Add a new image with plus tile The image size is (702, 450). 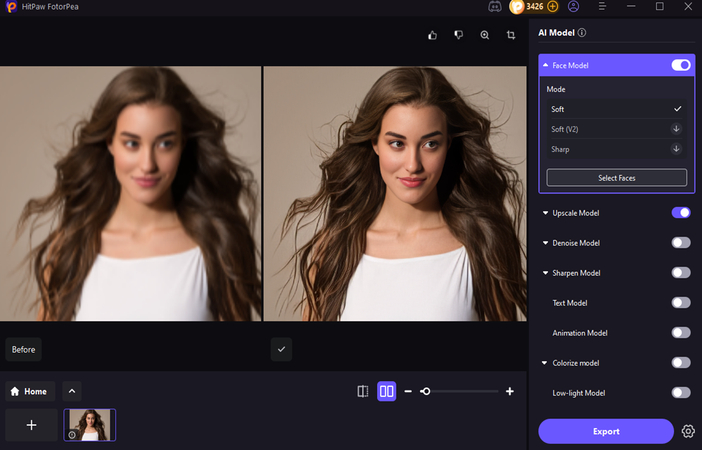click(31, 425)
